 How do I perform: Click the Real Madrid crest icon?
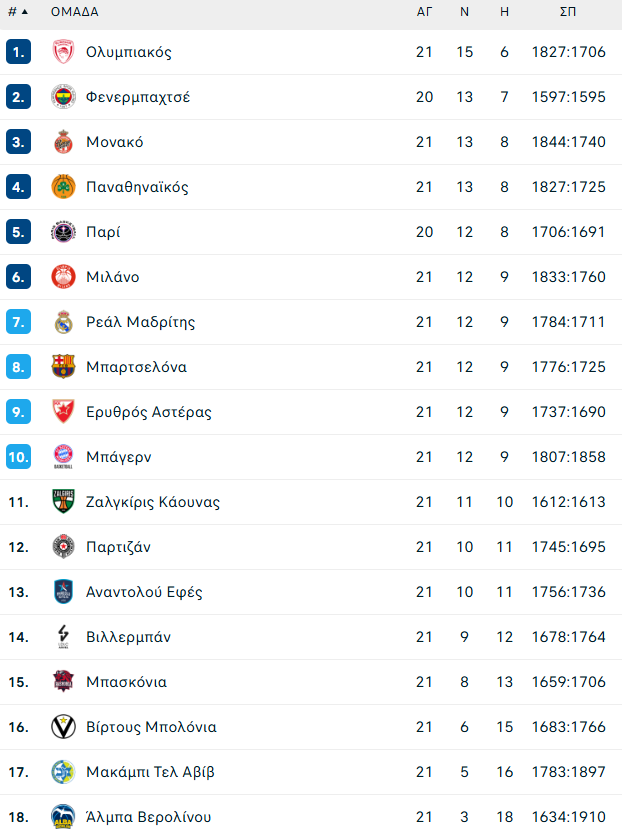(63, 322)
